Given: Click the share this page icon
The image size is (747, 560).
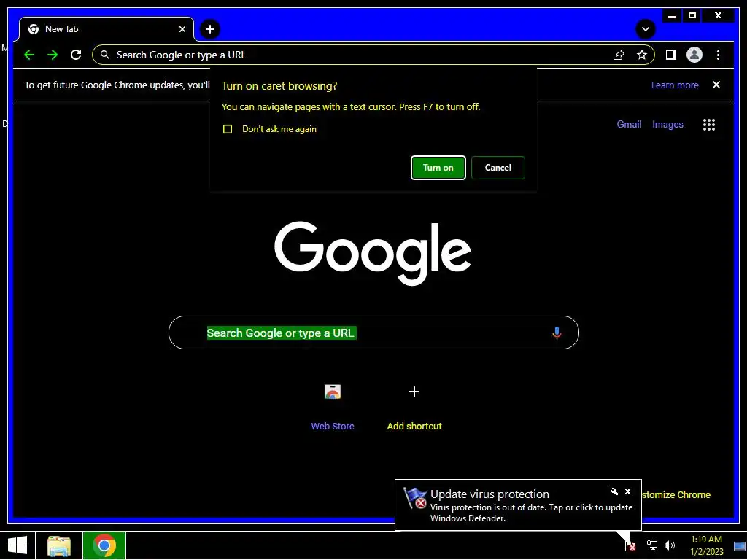Looking at the screenshot, I should 619,55.
